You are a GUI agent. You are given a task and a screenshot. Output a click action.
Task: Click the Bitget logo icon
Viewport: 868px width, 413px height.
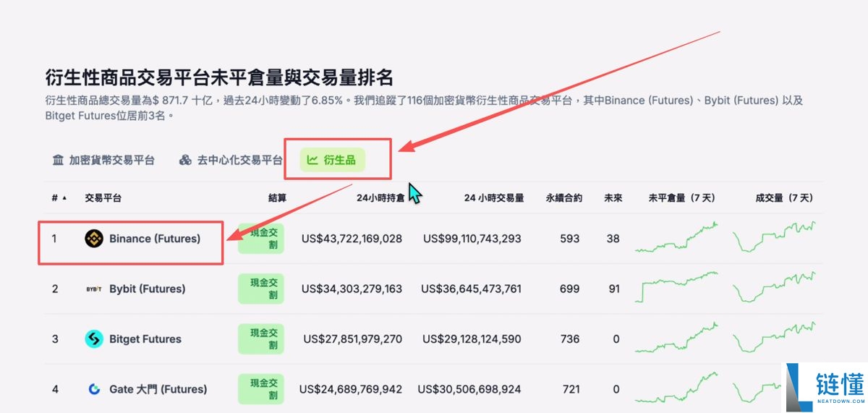(94, 339)
